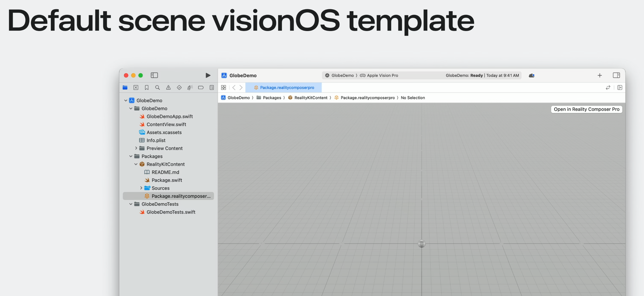Expand the Sources folder
This screenshot has width=644, height=296.
point(141,188)
